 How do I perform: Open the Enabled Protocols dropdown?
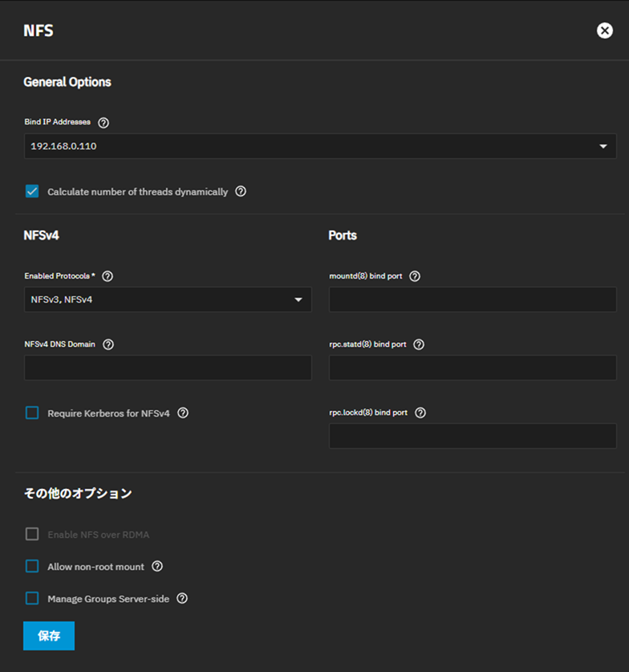pyautogui.click(x=168, y=299)
